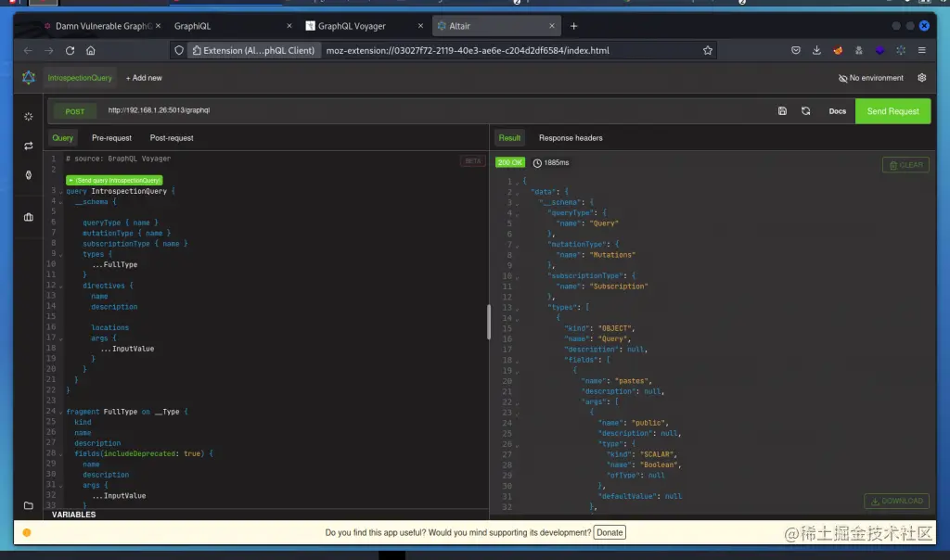Show the Response headers tab

coord(571,138)
